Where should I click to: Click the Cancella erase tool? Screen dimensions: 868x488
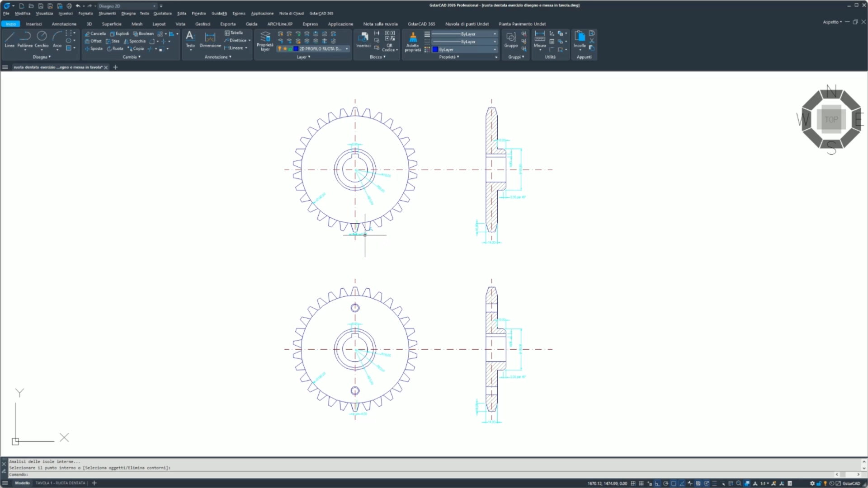pos(95,33)
